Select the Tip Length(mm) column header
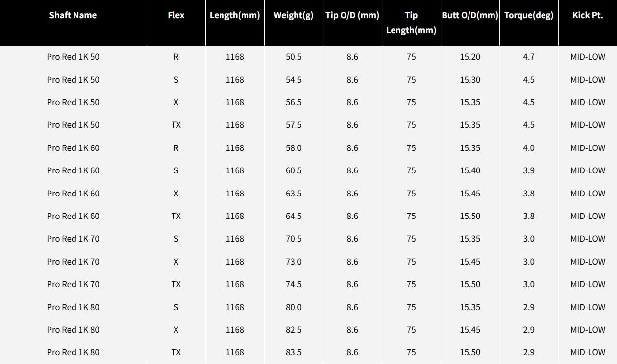The image size is (617, 364). [x=411, y=23]
